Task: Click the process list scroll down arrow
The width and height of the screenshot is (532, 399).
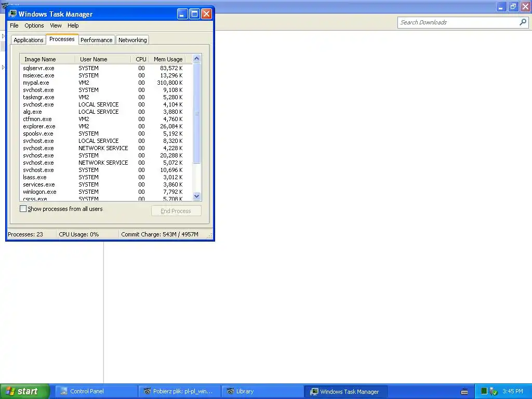Action: coord(197,196)
